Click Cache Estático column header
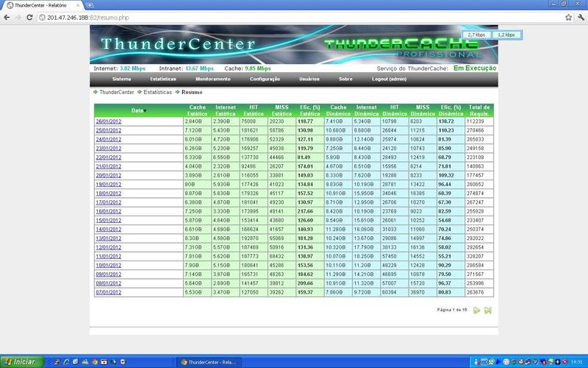 (x=197, y=110)
